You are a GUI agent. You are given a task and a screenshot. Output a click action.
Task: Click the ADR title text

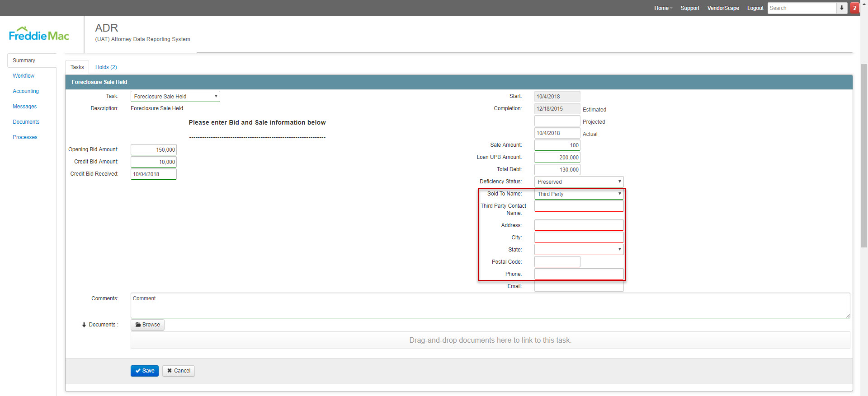[x=107, y=28]
